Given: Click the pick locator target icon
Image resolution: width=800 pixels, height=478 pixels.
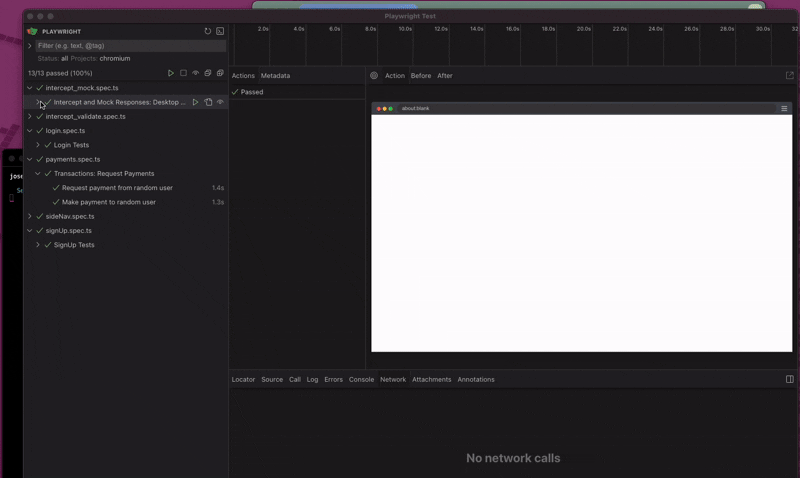Looking at the screenshot, I should [374, 76].
